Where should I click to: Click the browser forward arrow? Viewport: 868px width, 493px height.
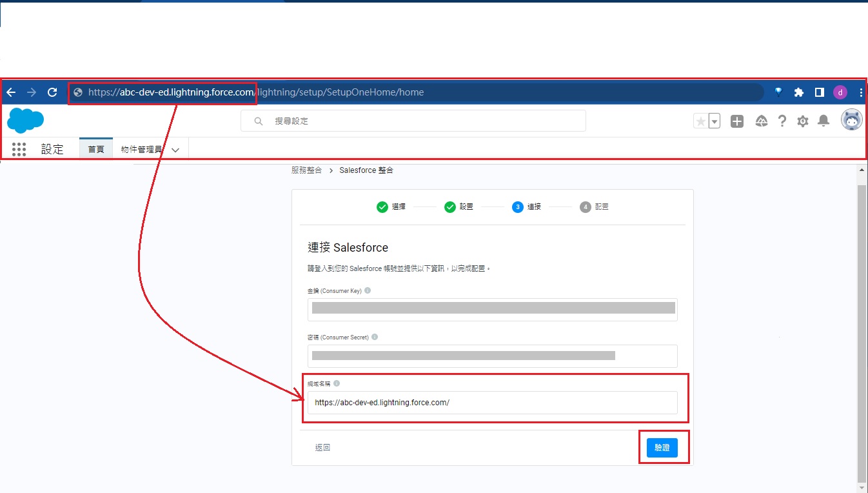coord(32,92)
